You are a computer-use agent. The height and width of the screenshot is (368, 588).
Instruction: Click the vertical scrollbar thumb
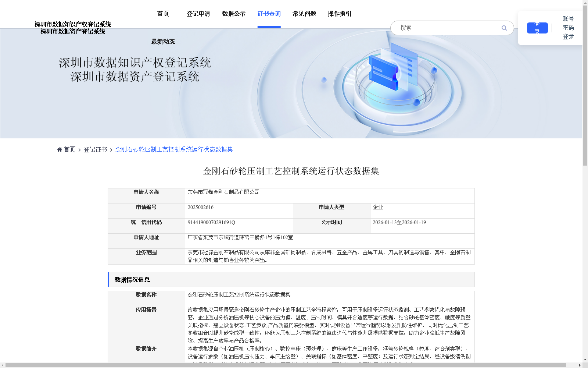click(x=585, y=86)
